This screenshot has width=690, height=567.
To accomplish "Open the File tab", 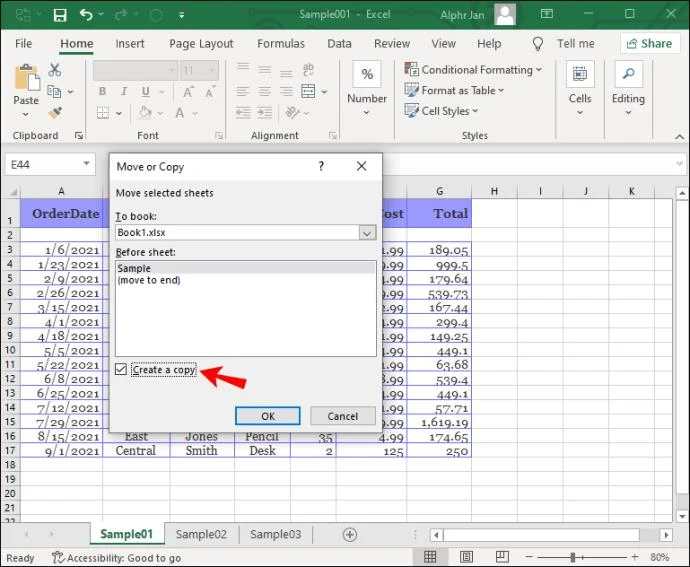I will point(23,44).
